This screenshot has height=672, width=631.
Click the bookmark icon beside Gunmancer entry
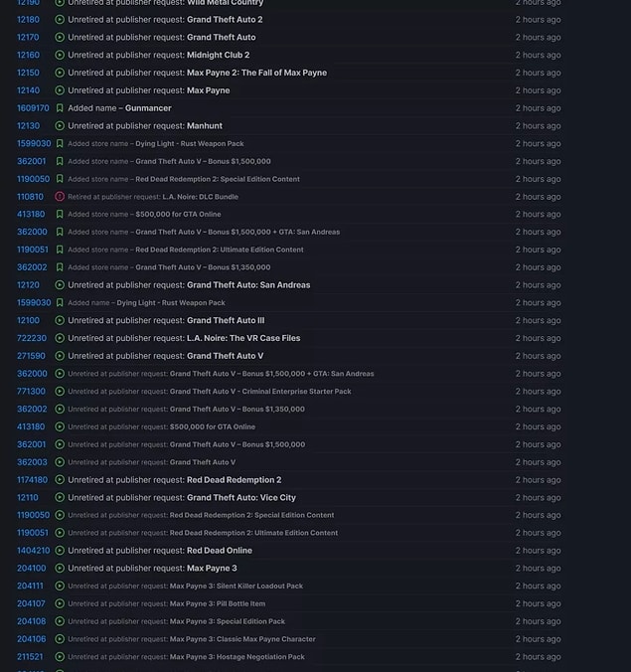60,108
